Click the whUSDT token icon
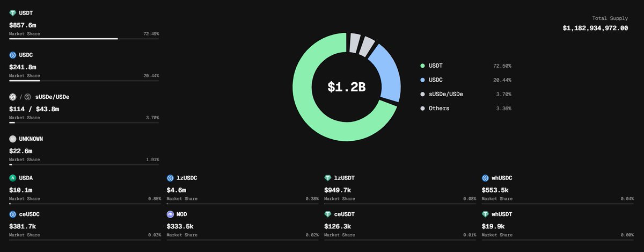 [x=486, y=214]
